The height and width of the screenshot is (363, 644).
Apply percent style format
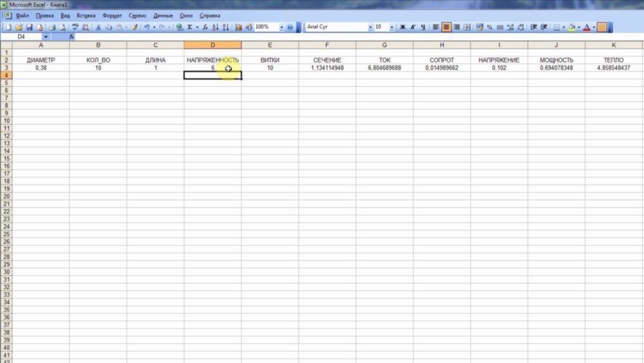click(489, 27)
